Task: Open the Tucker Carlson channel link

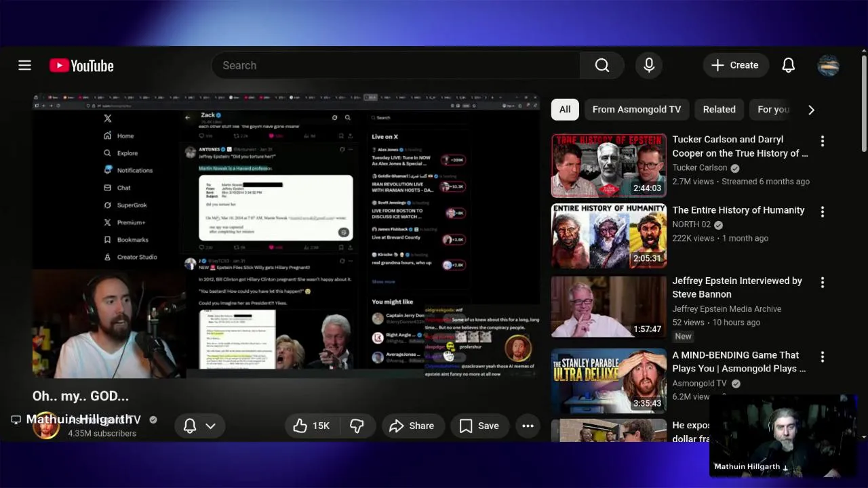Action: click(699, 167)
